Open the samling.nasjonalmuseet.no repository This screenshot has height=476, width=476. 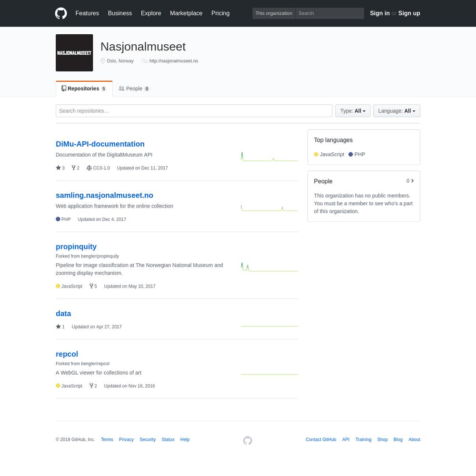(x=104, y=195)
